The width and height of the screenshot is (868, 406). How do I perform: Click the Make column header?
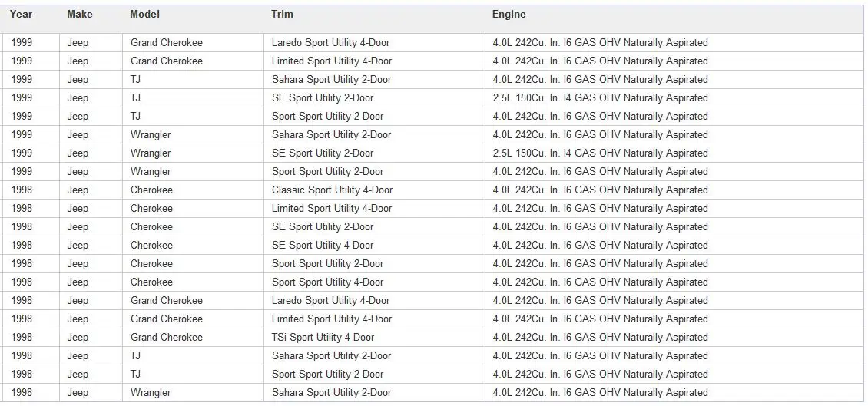(79, 15)
